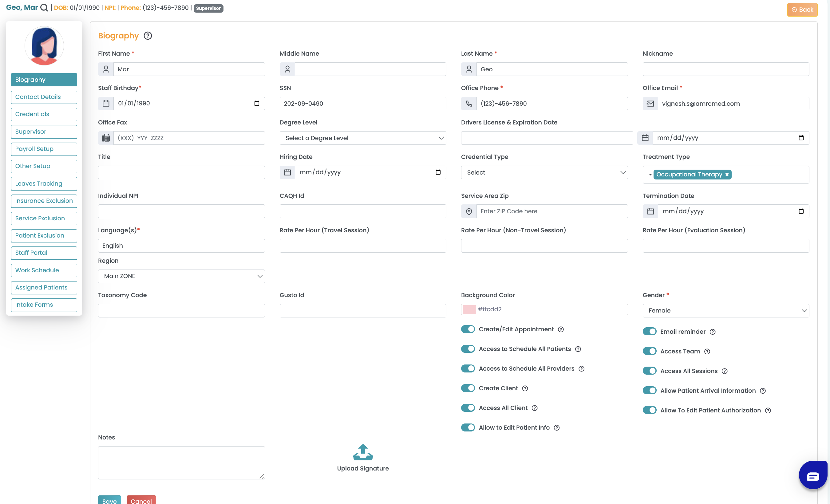Click the phone icon beside Office Phone

pos(469,104)
